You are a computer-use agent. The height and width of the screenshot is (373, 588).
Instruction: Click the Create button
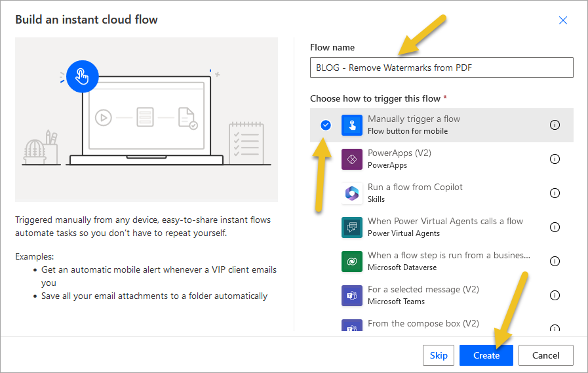coord(486,355)
